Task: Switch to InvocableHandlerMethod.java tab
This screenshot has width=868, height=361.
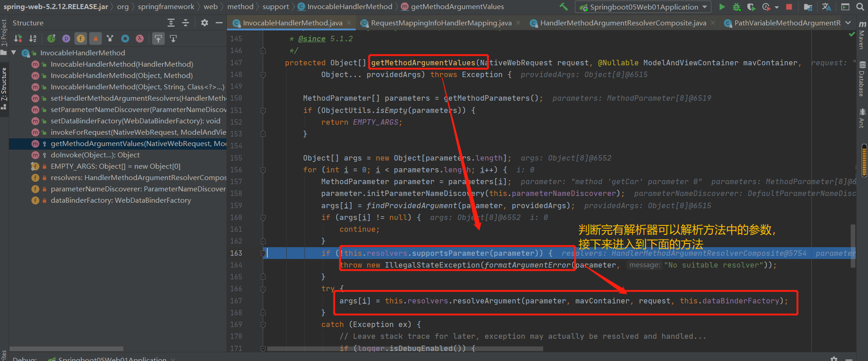Action: 292,23
